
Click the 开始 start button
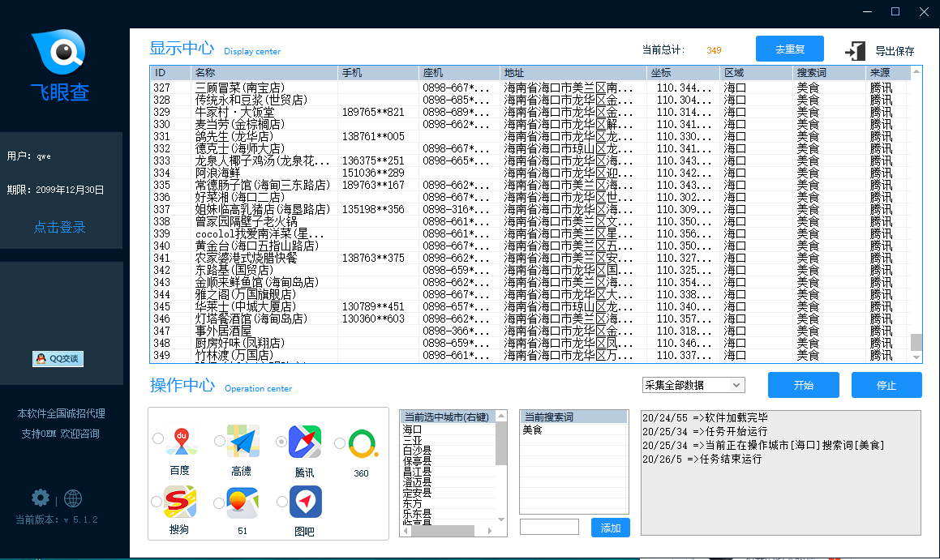(x=803, y=385)
